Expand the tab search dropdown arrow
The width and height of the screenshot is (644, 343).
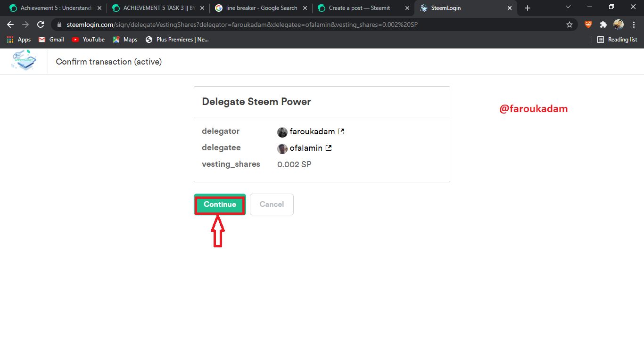click(568, 7)
